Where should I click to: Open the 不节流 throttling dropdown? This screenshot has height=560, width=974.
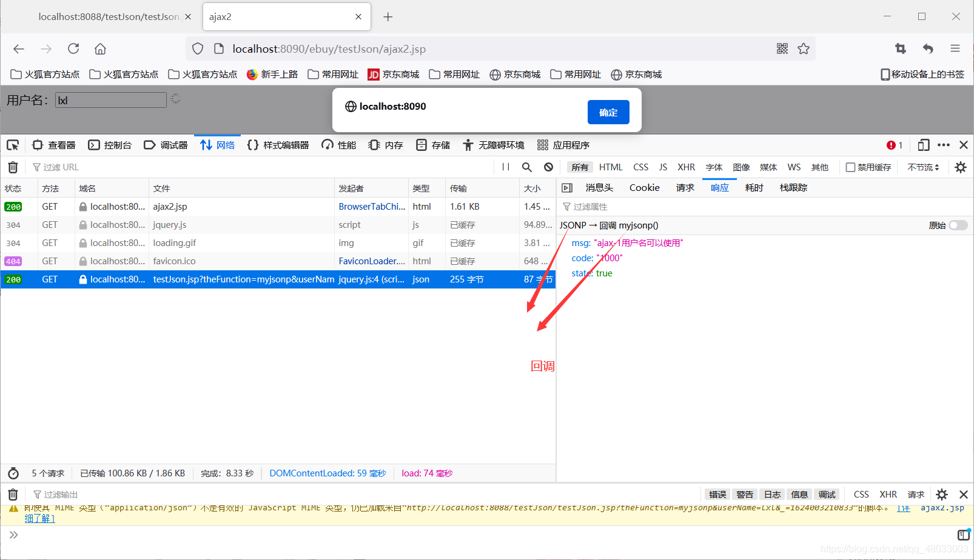click(x=923, y=167)
